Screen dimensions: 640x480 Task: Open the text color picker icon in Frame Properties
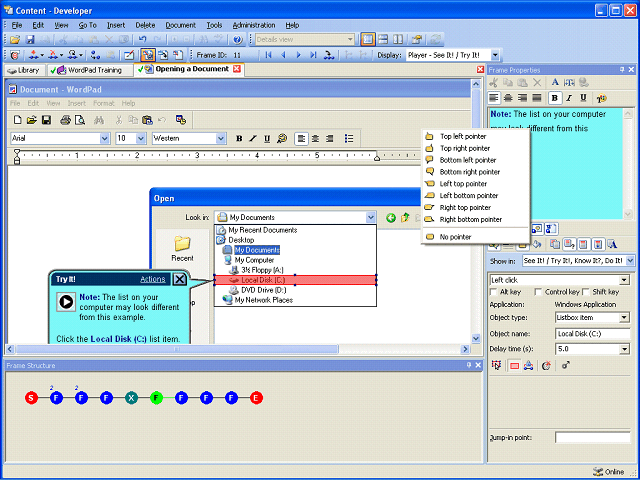pyautogui.click(x=601, y=98)
